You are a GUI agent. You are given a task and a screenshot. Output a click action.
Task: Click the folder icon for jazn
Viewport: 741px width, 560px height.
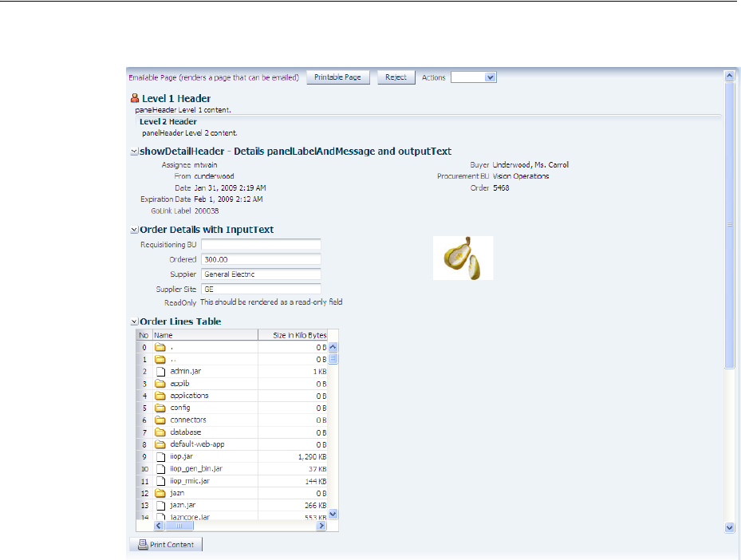click(160, 493)
